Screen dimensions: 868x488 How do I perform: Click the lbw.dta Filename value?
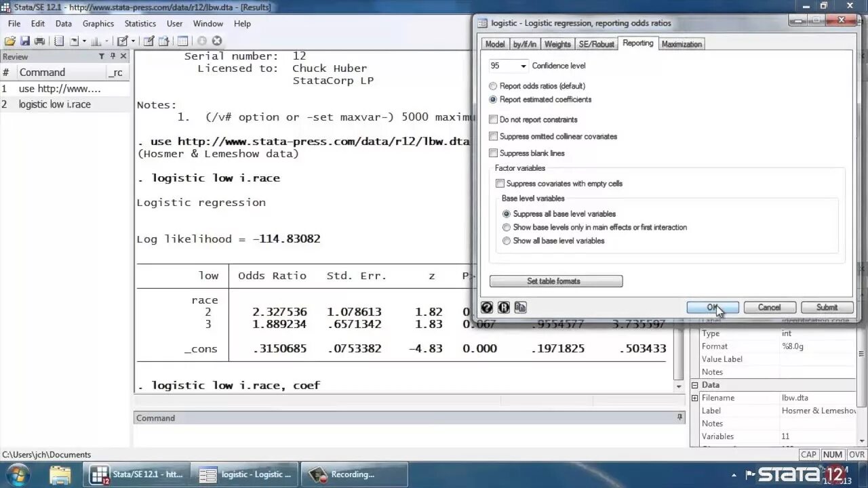coord(795,398)
